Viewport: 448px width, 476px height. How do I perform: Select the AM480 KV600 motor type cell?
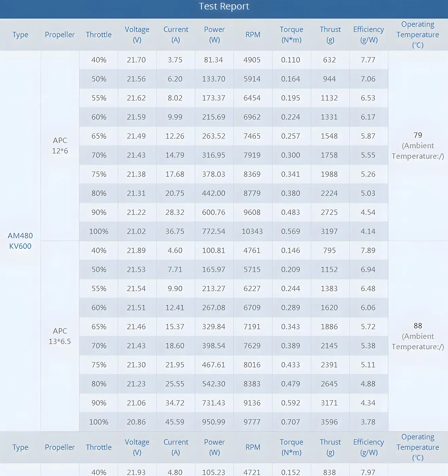click(20, 241)
